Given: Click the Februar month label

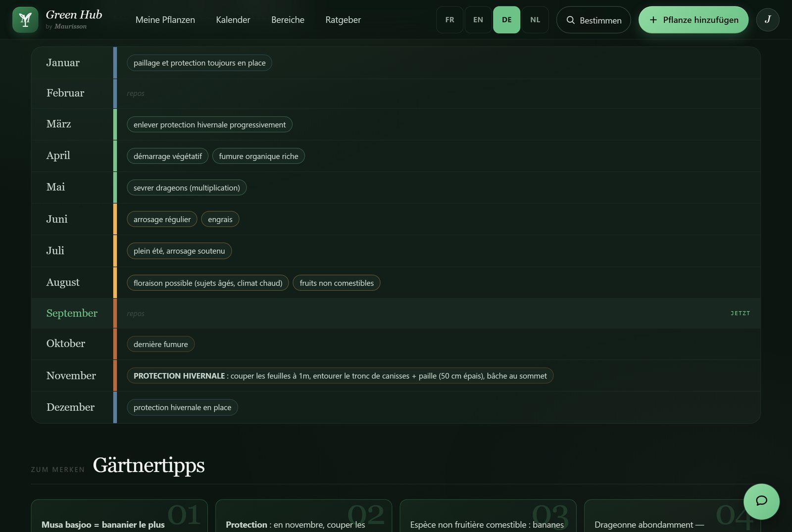Looking at the screenshot, I should point(65,93).
